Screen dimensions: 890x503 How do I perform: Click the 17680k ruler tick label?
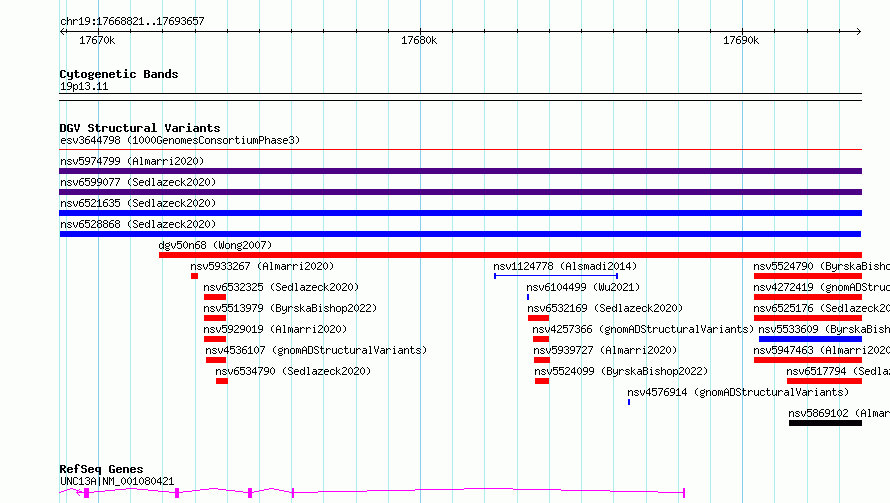click(x=419, y=40)
